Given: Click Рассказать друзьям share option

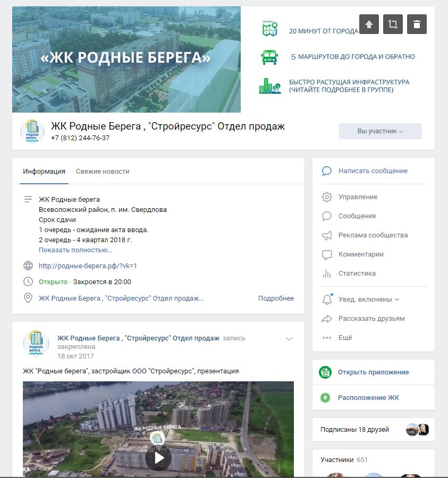Looking at the screenshot, I should tap(371, 319).
